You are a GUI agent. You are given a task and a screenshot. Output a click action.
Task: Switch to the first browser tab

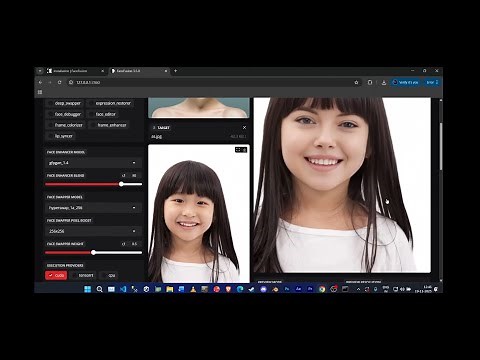click(76, 71)
